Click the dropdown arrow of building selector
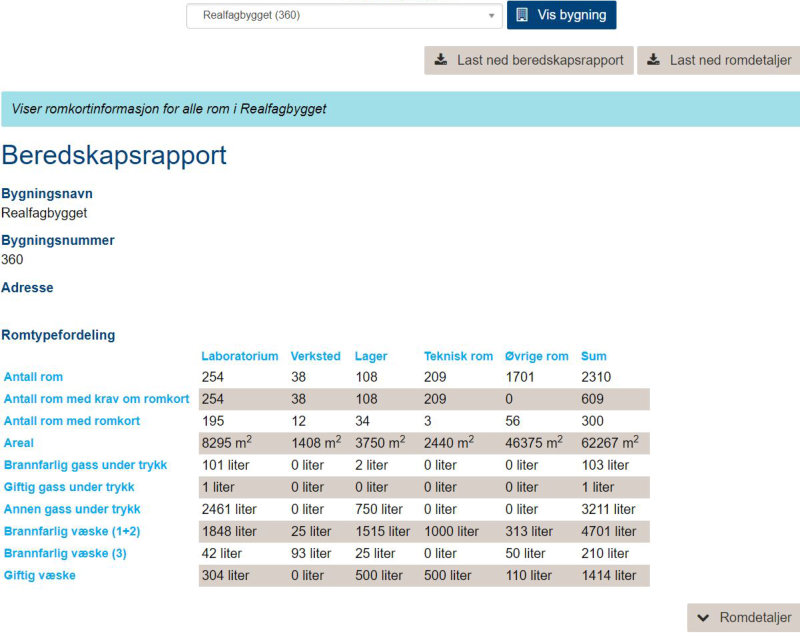The image size is (800, 637). point(491,16)
